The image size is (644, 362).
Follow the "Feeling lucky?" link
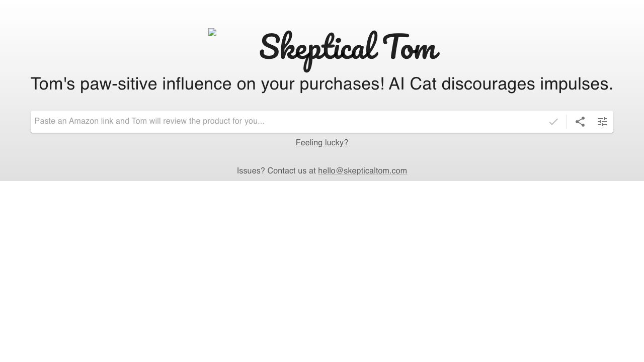[x=322, y=143]
